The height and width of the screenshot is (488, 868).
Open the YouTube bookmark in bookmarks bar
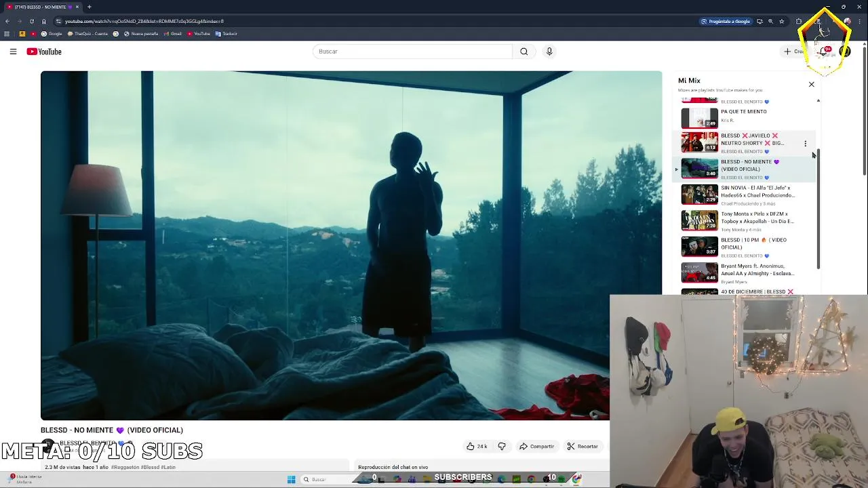click(x=199, y=34)
